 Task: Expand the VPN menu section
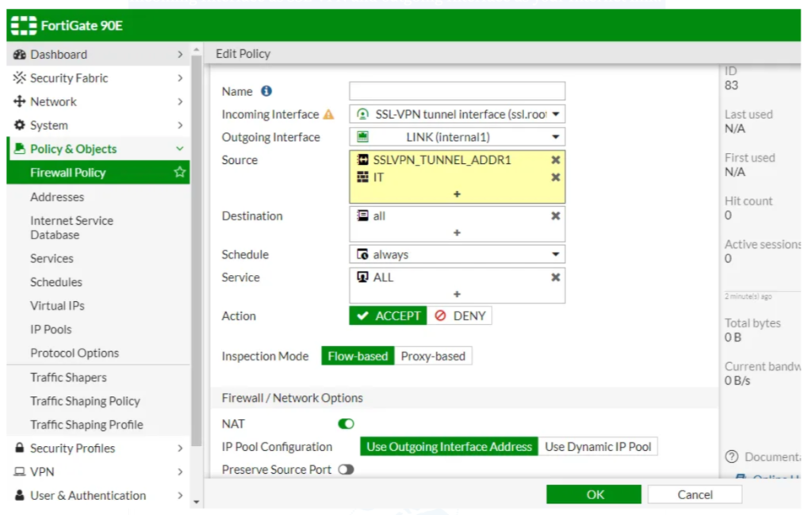tap(98, 471)
